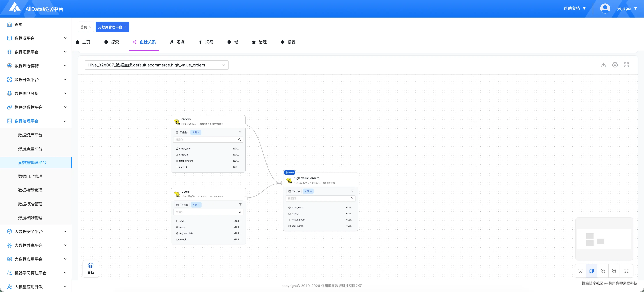
Task: Click the zoom in magnifier icon
Action: pos(603,271)
